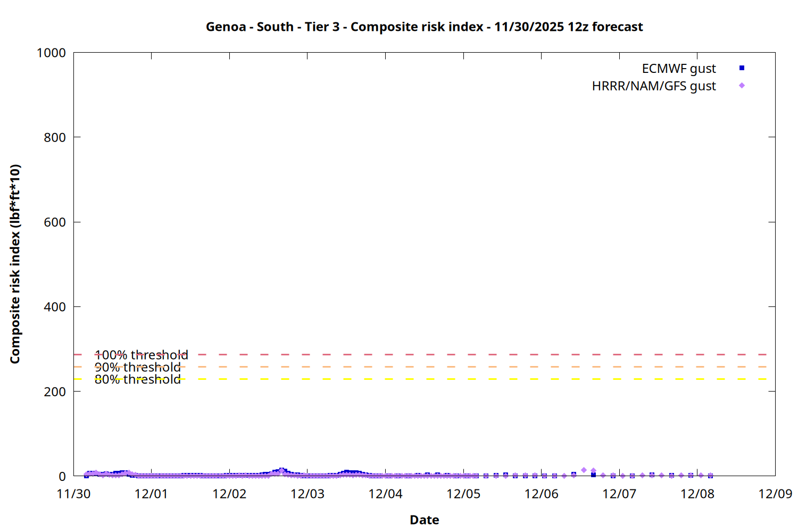Click the 600 y-axis tick label
The width and height of the screenshot is (798, 532).
point(55,222)
